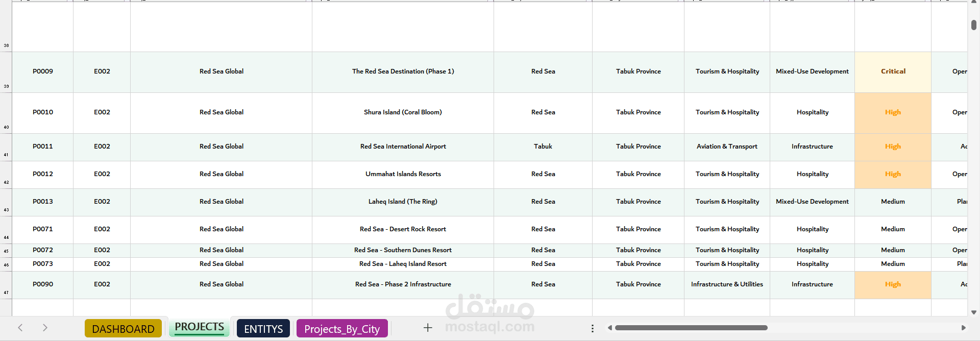Select cell P0072
The width and height of the screenshot is (980, 341).
click(x=43, y=251)
